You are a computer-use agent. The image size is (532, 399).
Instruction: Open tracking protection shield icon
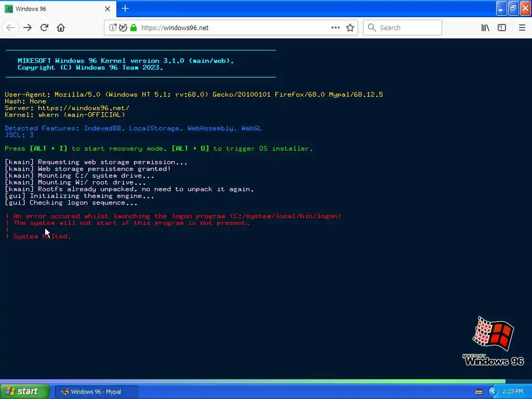click(123, 28)
